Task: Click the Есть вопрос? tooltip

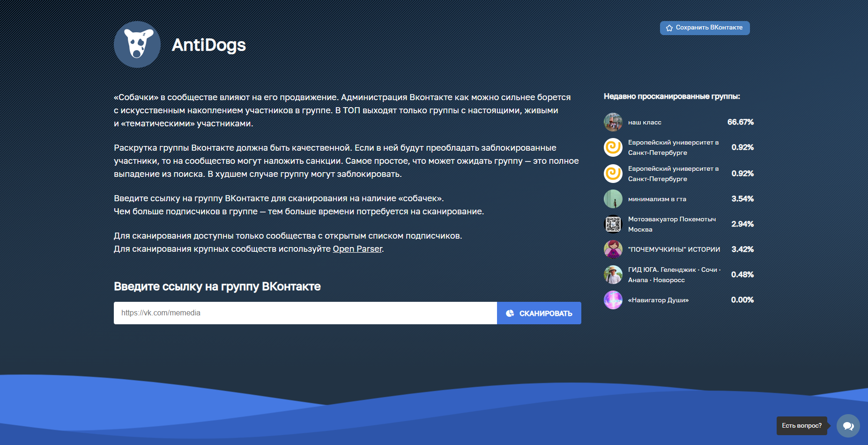Action: click(802, 426)
